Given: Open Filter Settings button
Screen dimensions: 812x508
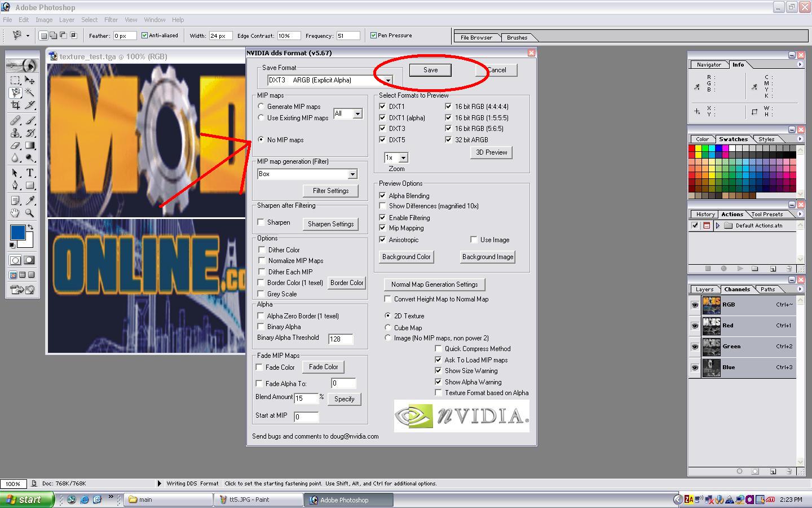Looking at the screenshot, I should coord(330,191).
